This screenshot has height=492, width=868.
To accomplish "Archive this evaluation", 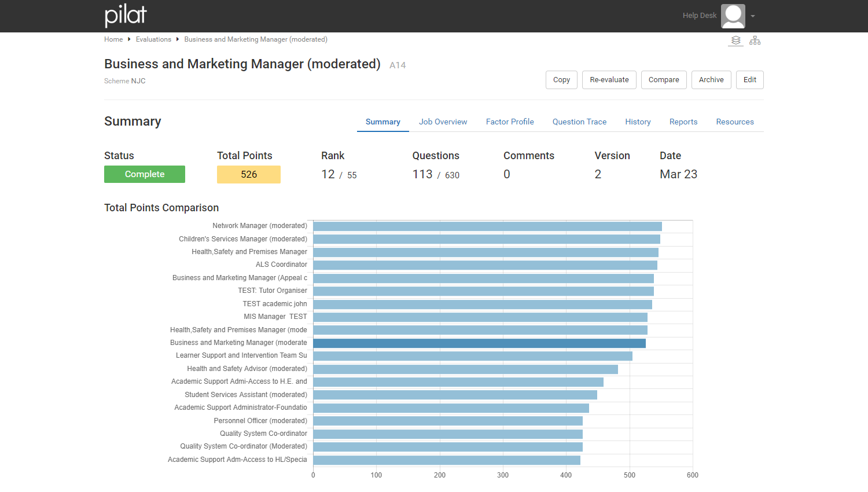I will click(x=711, y=80).
